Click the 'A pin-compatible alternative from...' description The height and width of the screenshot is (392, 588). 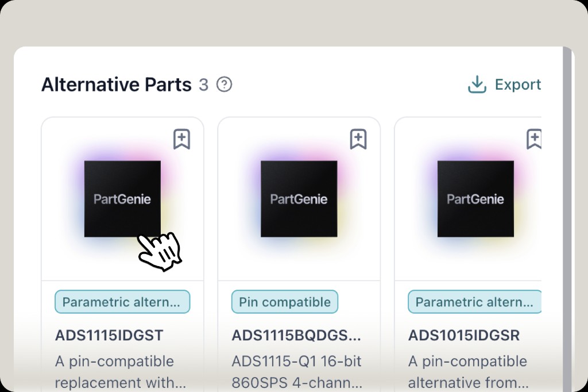tap(469, 372)
